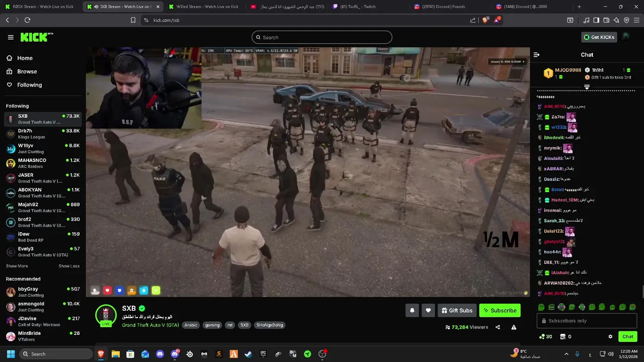
Task: Open asmongold in Recommended list
Action: click(43, 307)
